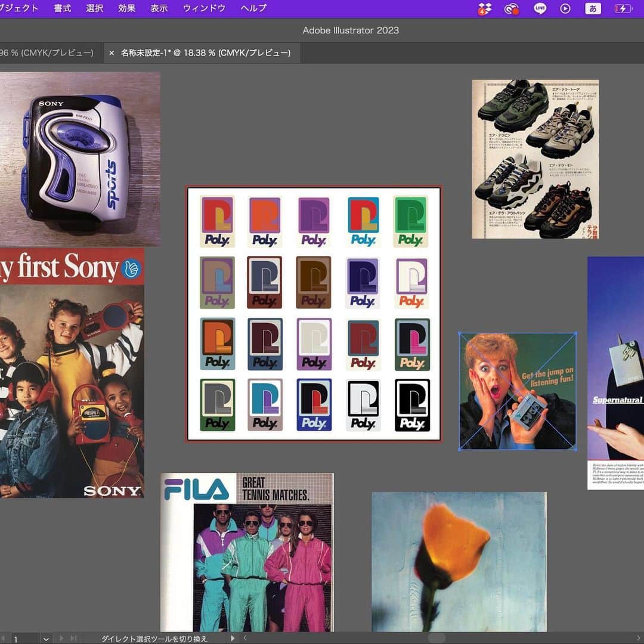Open the ヘルプ menu
Screen dimensions: 644x644
point(253,8)
